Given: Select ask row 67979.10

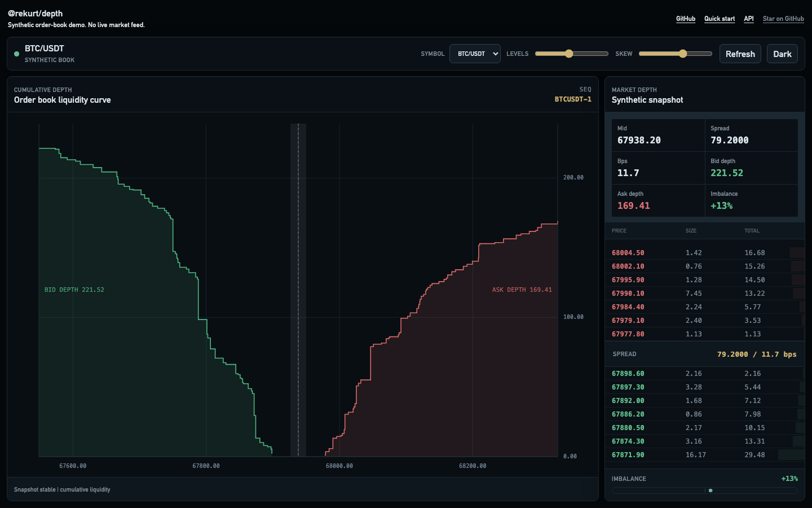Looking at the screenshot, I should tap(705, 321).
